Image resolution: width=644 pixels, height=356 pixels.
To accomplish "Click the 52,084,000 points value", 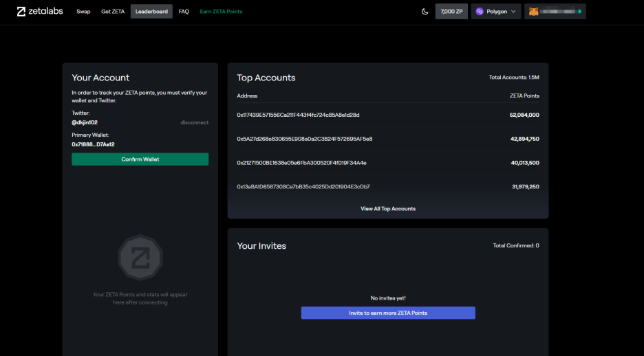I will pyautogui.click(x=524, y=115).
